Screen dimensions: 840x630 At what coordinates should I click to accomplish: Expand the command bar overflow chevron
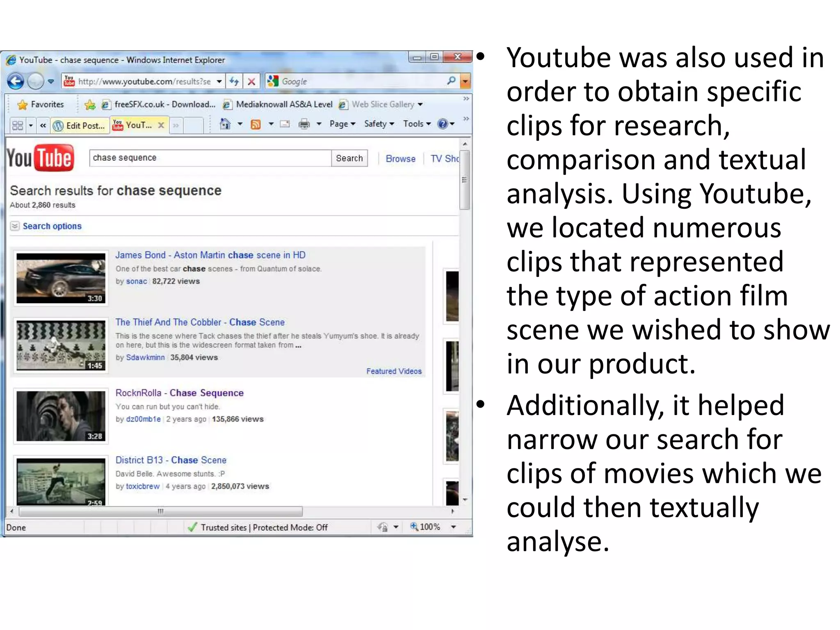(466, 119)
